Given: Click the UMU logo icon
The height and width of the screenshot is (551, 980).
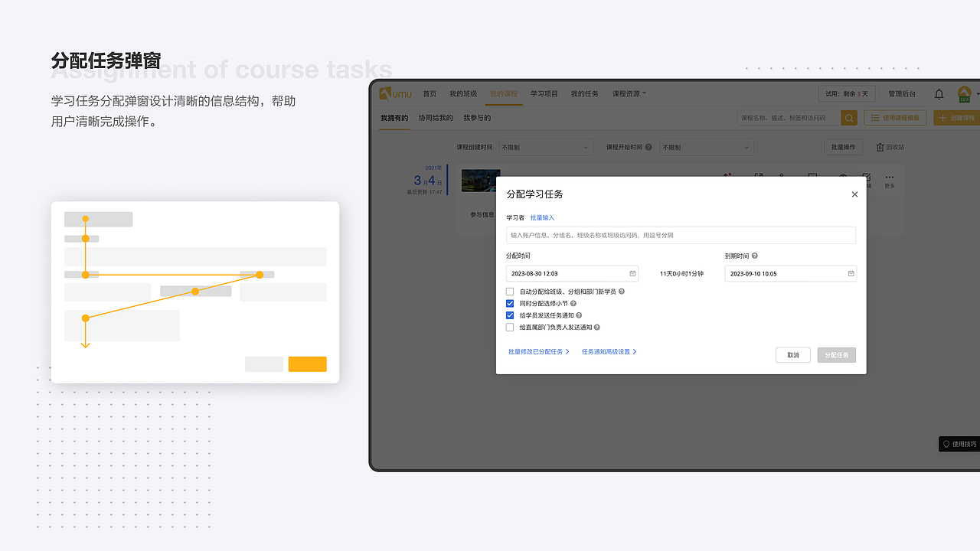Looking at the screenshot, I should point(395,93).
